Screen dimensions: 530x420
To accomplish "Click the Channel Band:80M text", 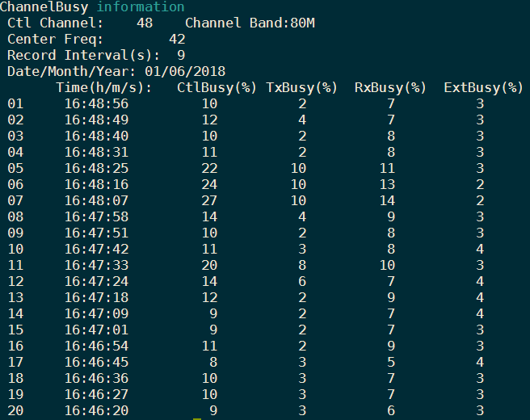I will pyautogui.click(x=250, y=23).
